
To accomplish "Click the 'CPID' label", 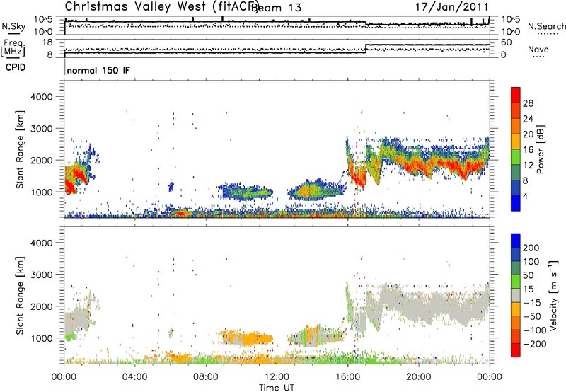I will [16, 67].
